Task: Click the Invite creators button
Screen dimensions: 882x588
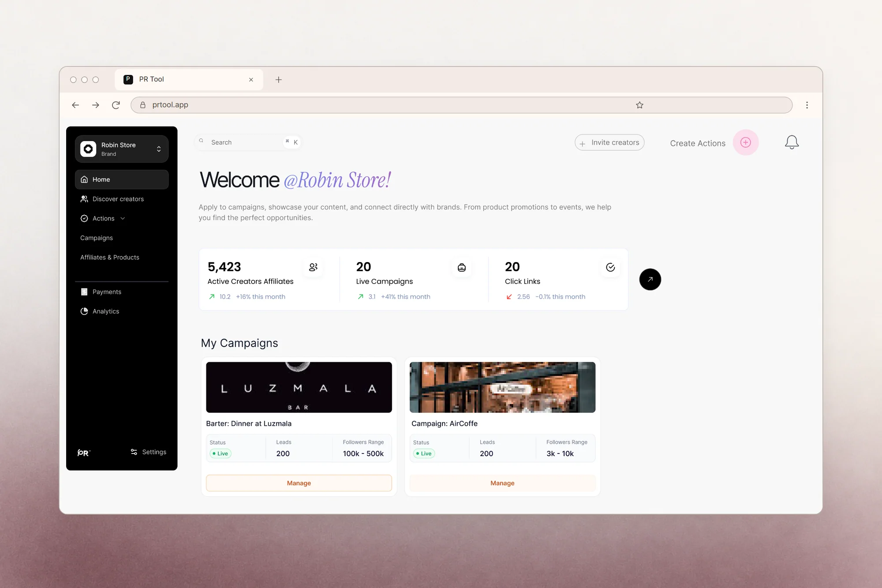Action: pyautogui.click(x=609, y=142)
